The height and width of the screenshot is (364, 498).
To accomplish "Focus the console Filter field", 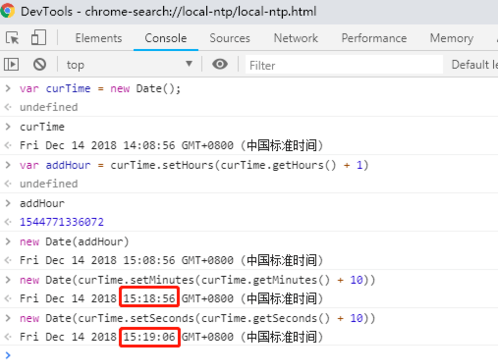I will 344,65.
